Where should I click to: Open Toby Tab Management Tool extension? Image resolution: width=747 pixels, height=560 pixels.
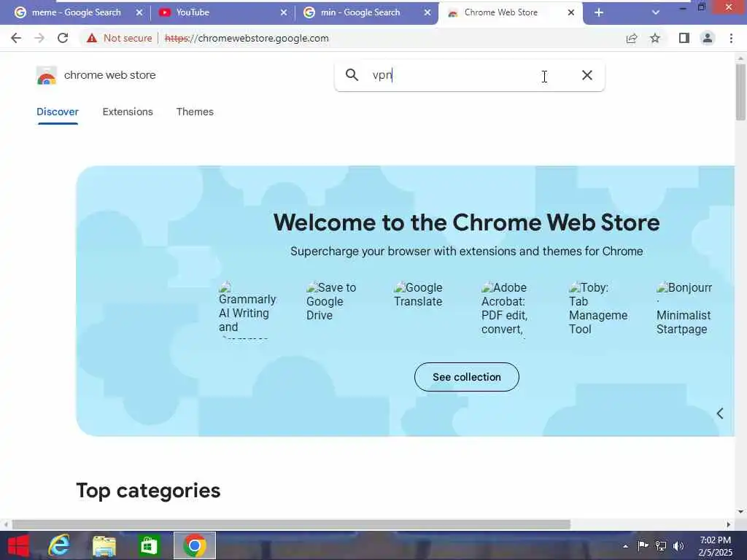(x=598, y=308)
